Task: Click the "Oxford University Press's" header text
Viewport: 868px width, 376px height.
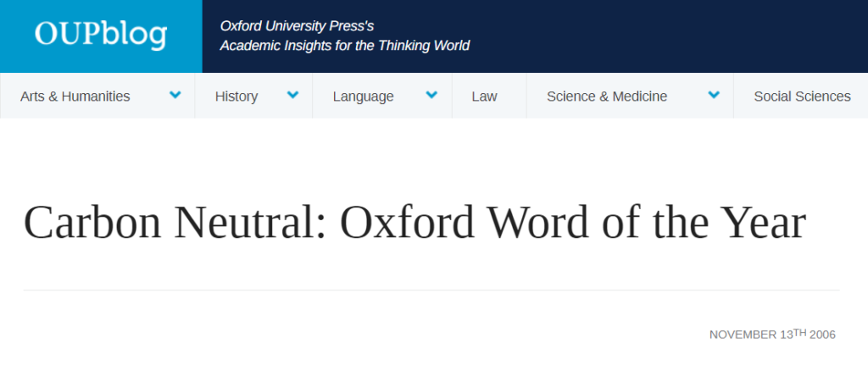Action: 297,26
